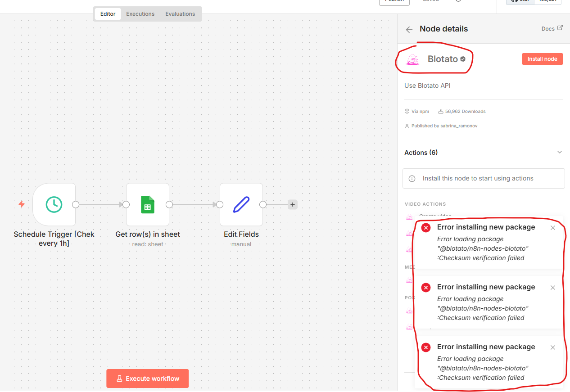Viewport: 570px width, 392px height.
Task: Close the second error notification
Action: coord(553,288)
